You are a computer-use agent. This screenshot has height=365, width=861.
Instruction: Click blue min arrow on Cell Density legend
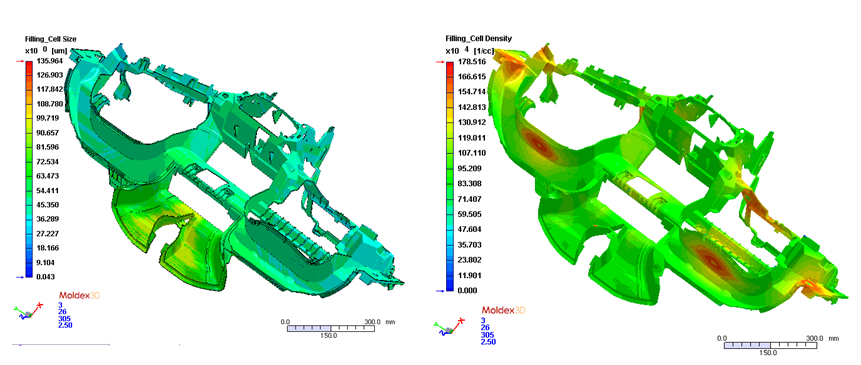pos(441,291)
